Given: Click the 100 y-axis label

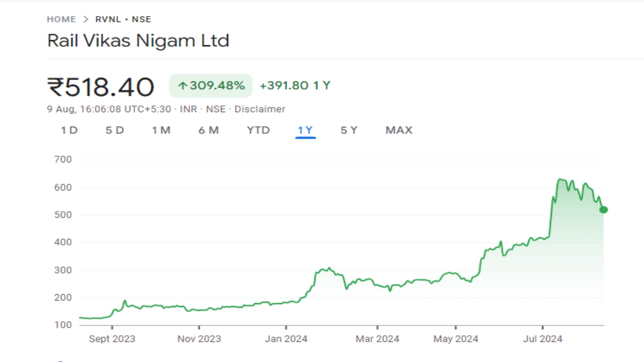Looking at the screenshot, I should [x=63, y=325].
